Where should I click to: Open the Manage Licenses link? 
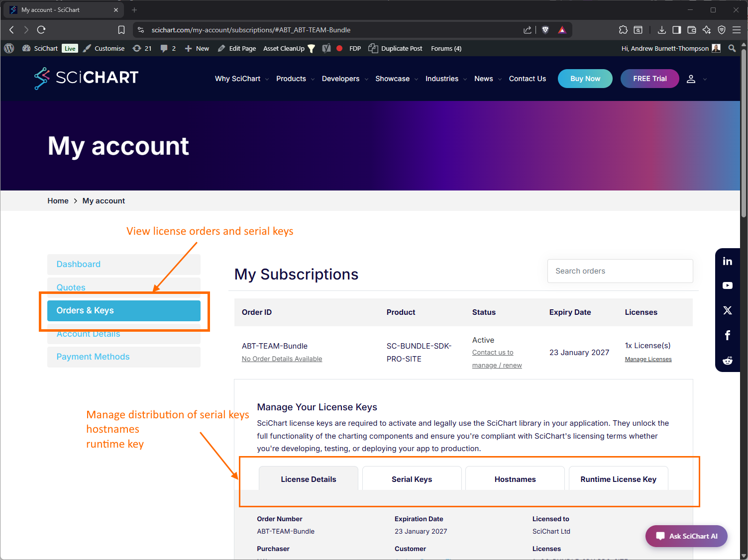click(x=648, y=359)
